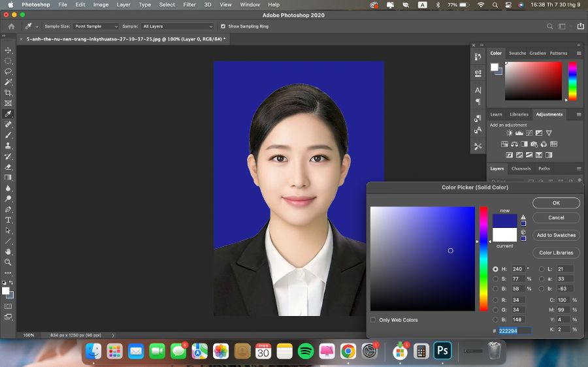Select the Lab a channel radio button
The width and height of the screenshot is (588, 367).
pyautogui.click(x=542, y=279)
